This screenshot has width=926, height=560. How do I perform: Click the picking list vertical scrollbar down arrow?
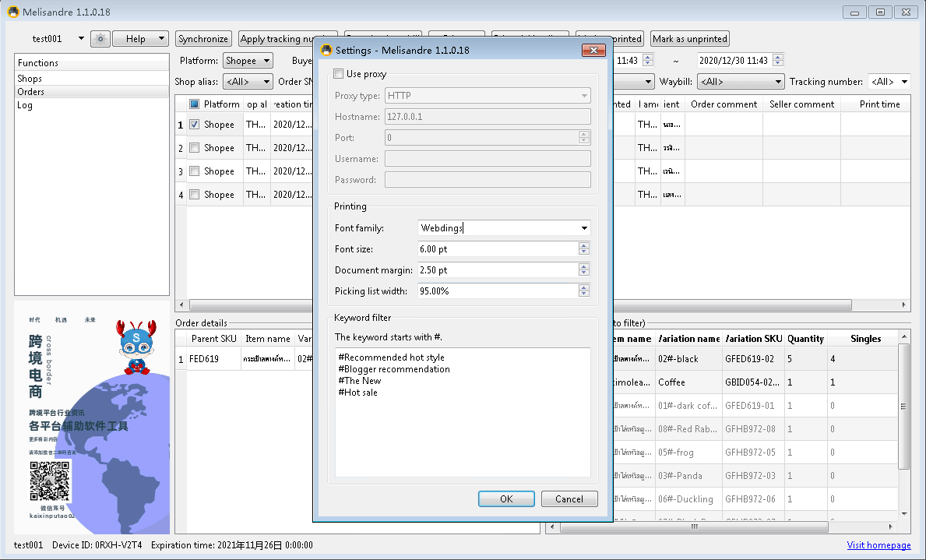tap(903, 514)
